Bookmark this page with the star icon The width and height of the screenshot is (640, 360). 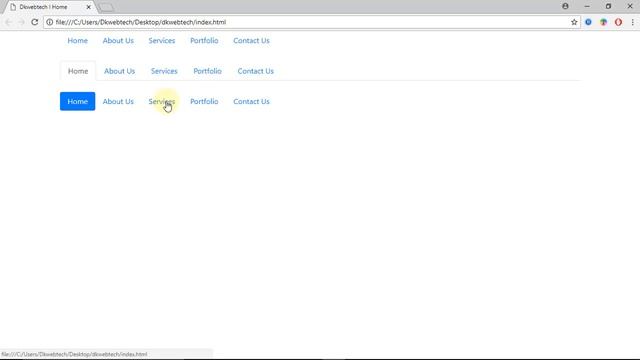pyautogui.click(x=574, y=22)
